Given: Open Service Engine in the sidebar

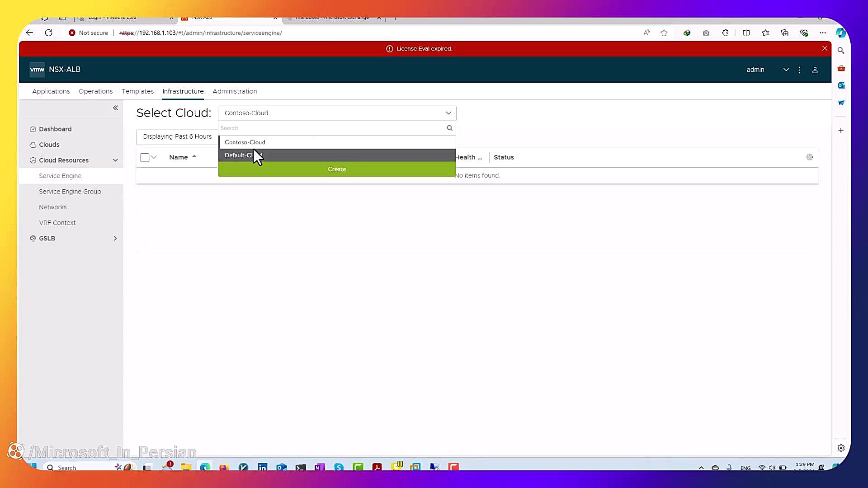Looking at the screenshot, I should point(60,176).
